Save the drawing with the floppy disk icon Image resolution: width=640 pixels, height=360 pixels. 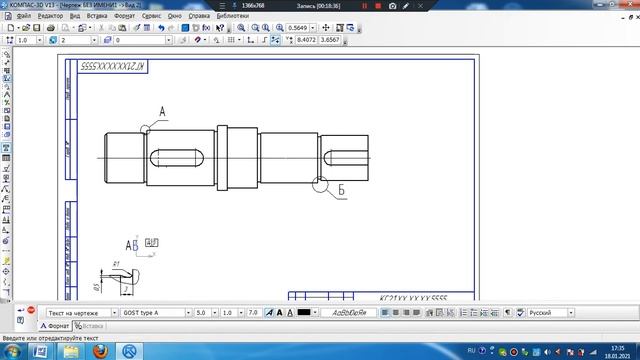pyautogui.click(x=36, y=28)
